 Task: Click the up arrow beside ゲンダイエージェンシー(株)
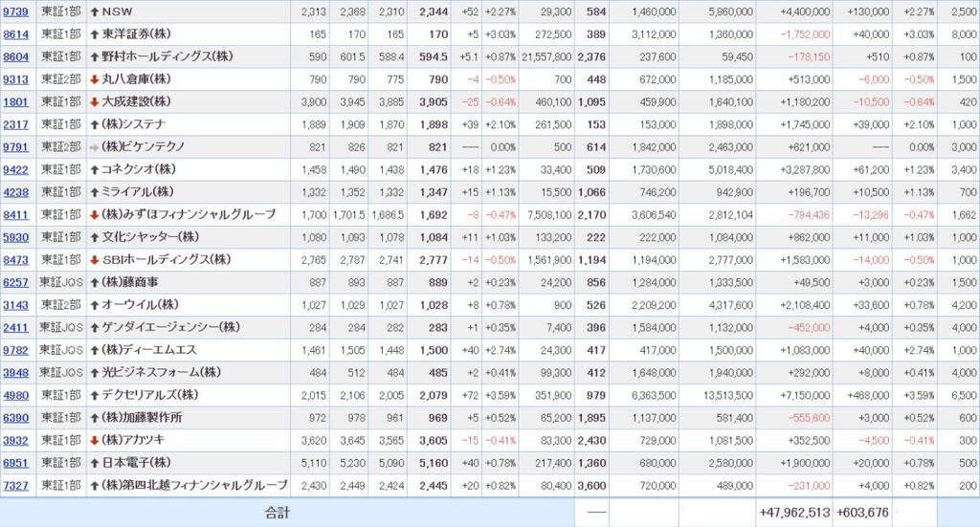95,327
